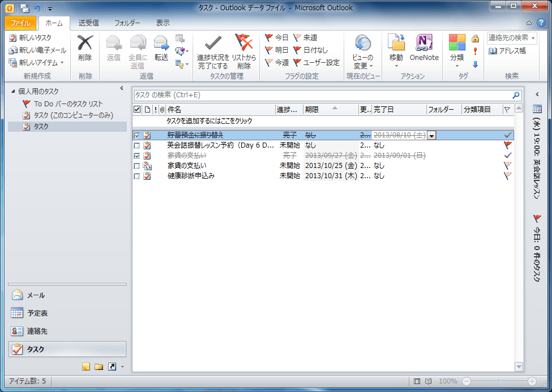The image size is (552, 392).
Task: Open the ファイル tab
Action: coord(20,23)
